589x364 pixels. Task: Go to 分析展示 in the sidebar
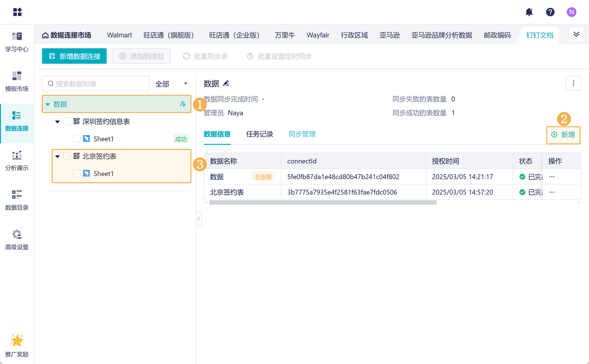pyautogui.click(x=17, y=160)
